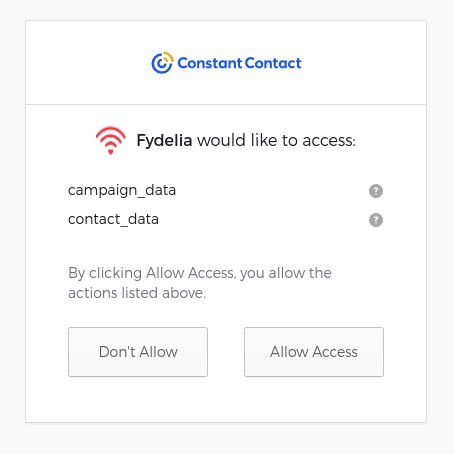This screenshot has width=454, height=454.
Task: Deny Fydelia's request with Don't Allow
Action: [138, 352]
